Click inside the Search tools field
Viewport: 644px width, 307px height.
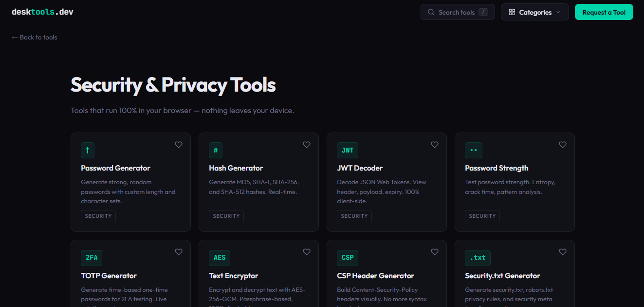click(x=458, y=12)
